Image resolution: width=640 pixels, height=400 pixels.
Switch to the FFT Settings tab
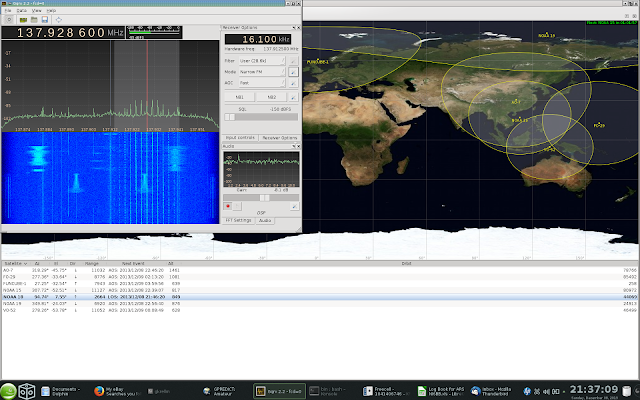pos(238,219)
